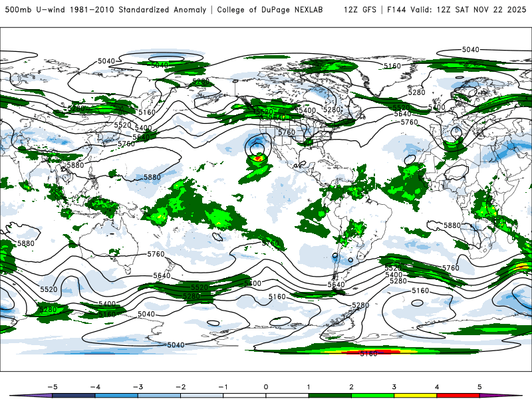This screenshot has width=532, height=399.
Task: Click the 3 colorbar tick label
Action: point(394,387)
